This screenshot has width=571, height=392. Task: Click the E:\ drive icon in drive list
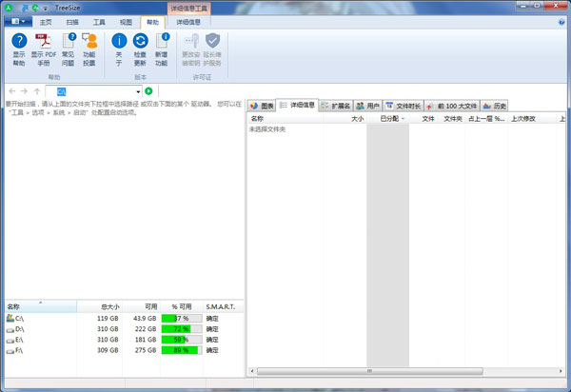(x=10, y=340)
